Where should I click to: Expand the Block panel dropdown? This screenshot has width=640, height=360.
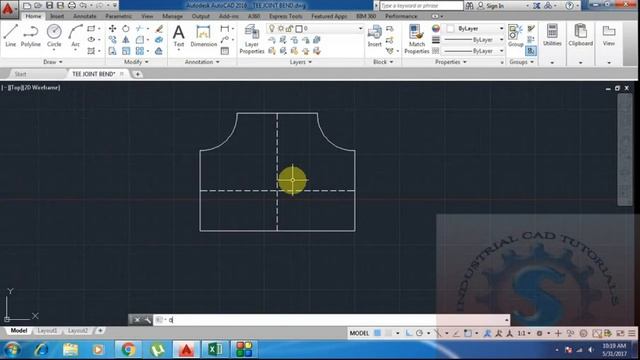(383, 62)
